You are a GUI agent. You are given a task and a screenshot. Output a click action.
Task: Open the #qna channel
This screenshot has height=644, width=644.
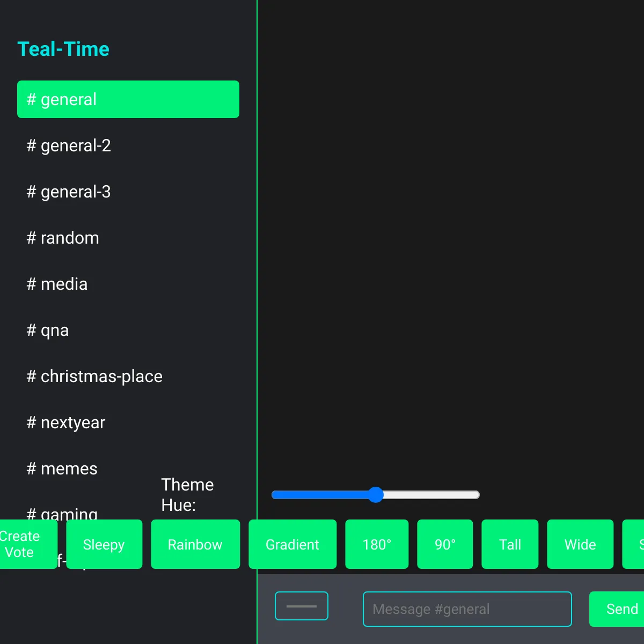[47, 330]
